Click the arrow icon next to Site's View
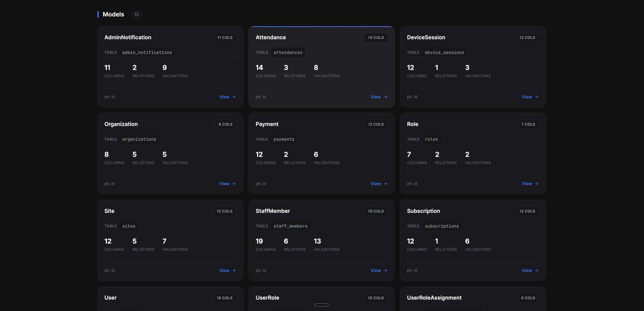This screenshot has width=644, height=311. [x=233, y=269]
